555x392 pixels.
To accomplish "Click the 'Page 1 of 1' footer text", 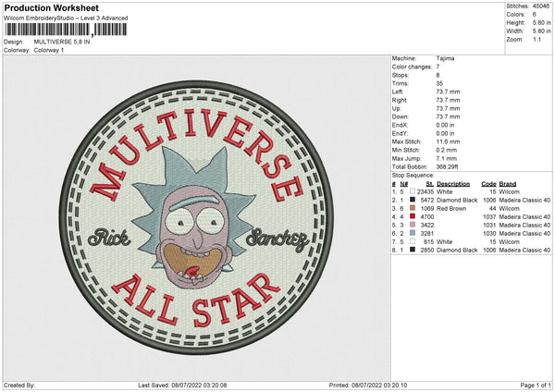I will coord(536,386).
